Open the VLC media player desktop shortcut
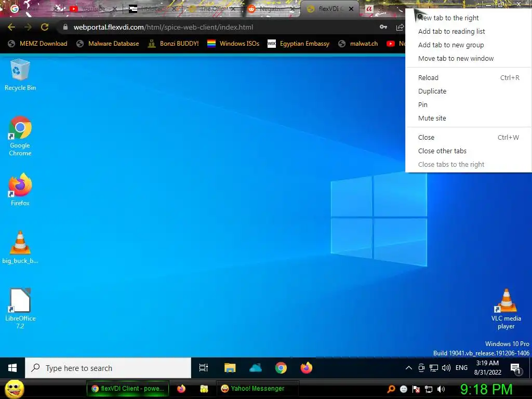The image size is (532, 399). click(x=506, y=309)
